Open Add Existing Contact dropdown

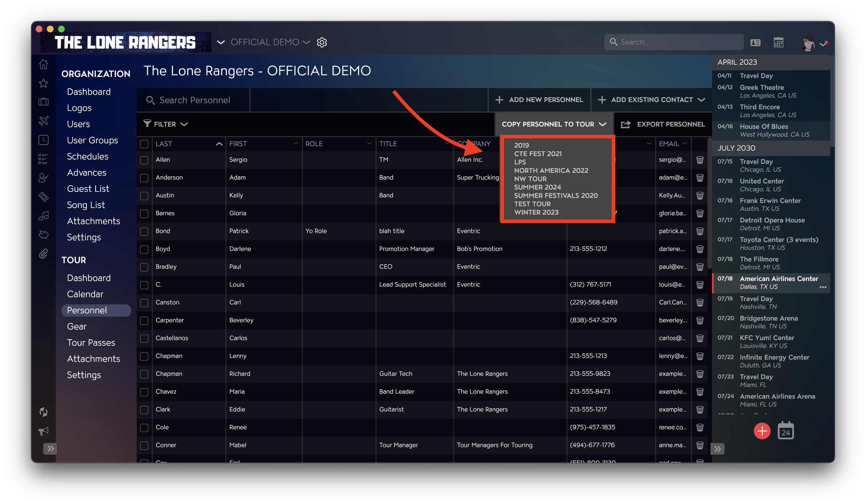coord(651,100)
